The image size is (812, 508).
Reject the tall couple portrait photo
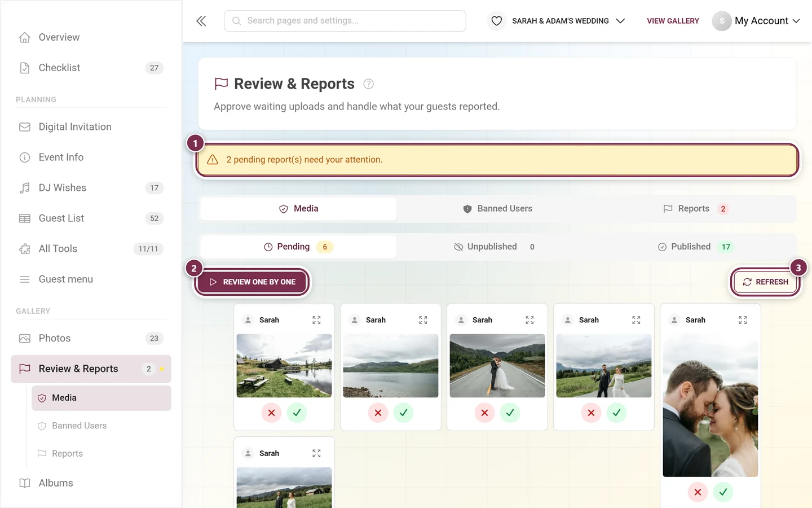click(698, 492)
